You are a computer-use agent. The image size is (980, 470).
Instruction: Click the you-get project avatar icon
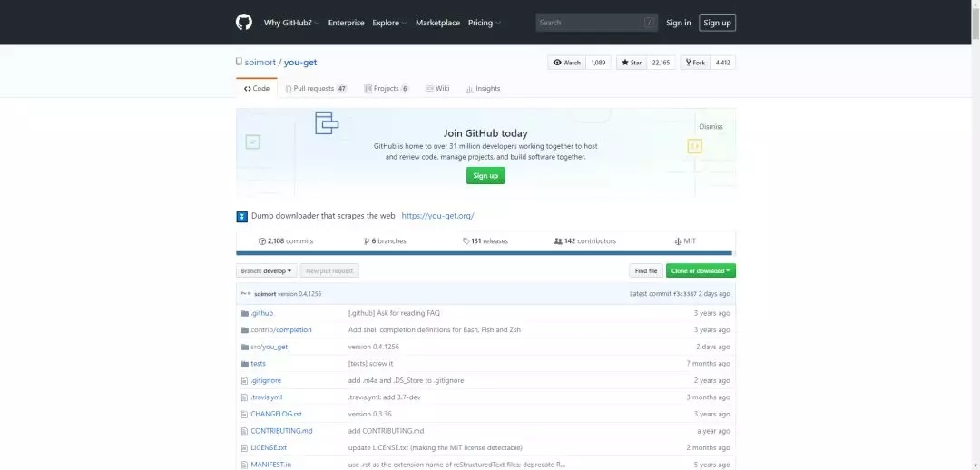click(242, 216)
